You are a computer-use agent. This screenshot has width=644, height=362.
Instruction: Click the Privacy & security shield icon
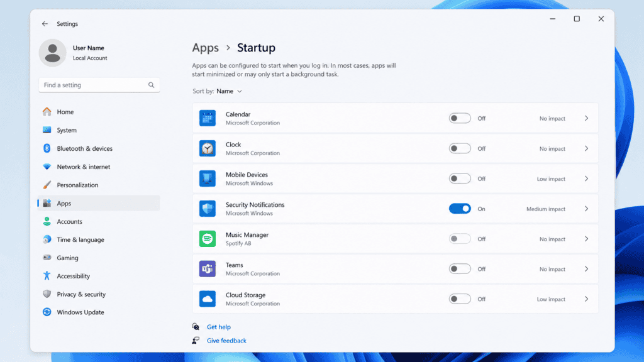(47, 294)
